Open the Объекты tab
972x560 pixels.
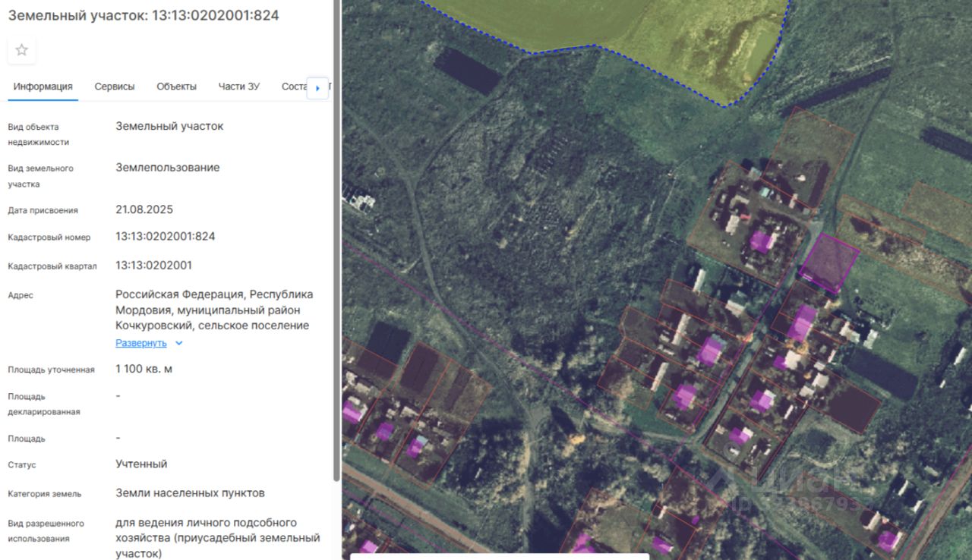coord(177,87)
